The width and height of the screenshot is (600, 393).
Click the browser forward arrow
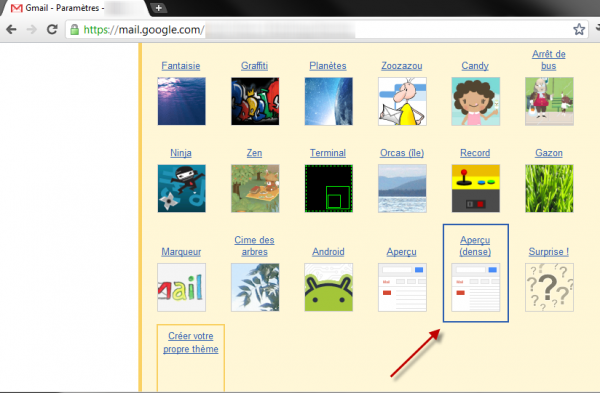click(32, 29)
